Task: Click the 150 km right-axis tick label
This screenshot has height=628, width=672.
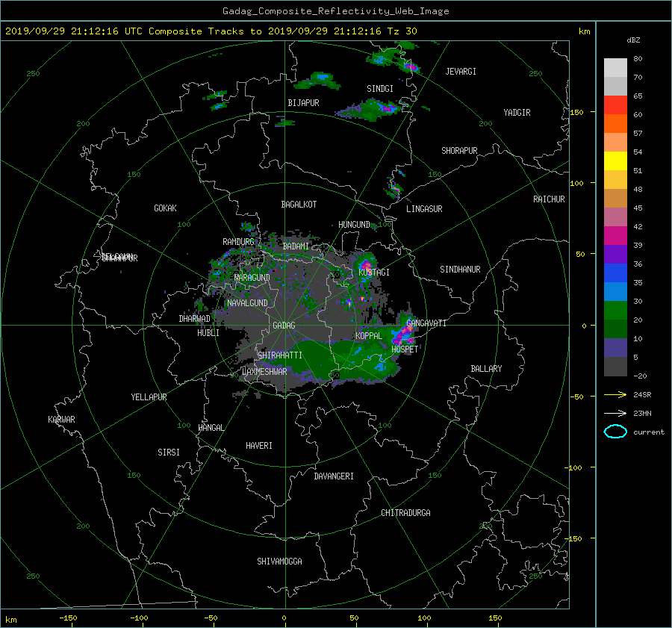Action: coord(577,112)
